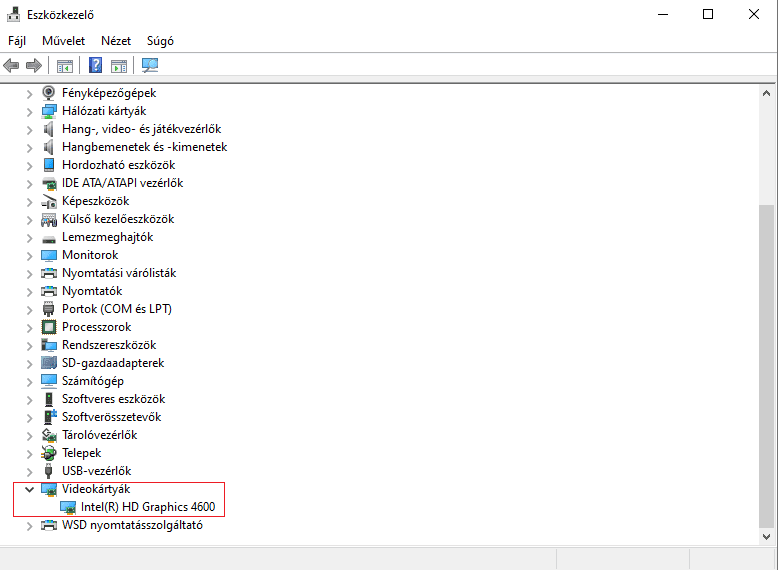Collapse the Videokártyák category
Image resolution: width=778 pixels, height=570 pixels.
coord(29,489)
